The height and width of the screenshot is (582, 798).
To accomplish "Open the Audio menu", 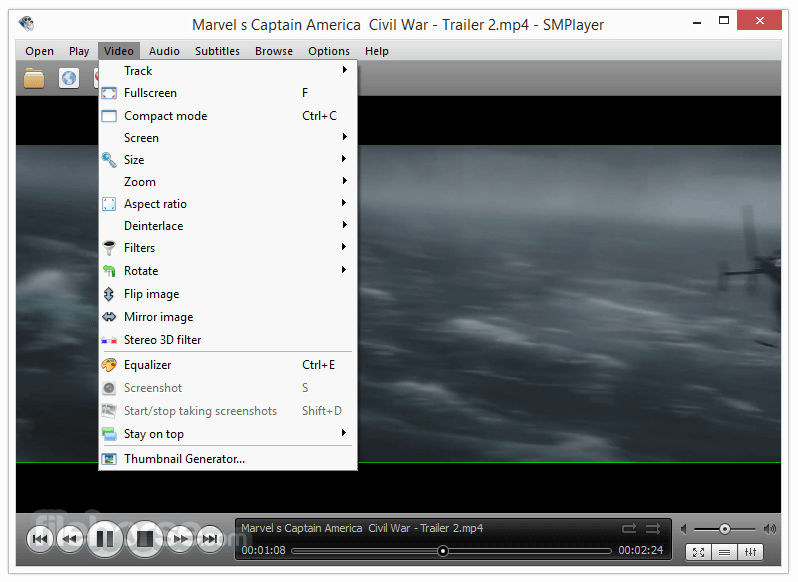I will 164,51.
